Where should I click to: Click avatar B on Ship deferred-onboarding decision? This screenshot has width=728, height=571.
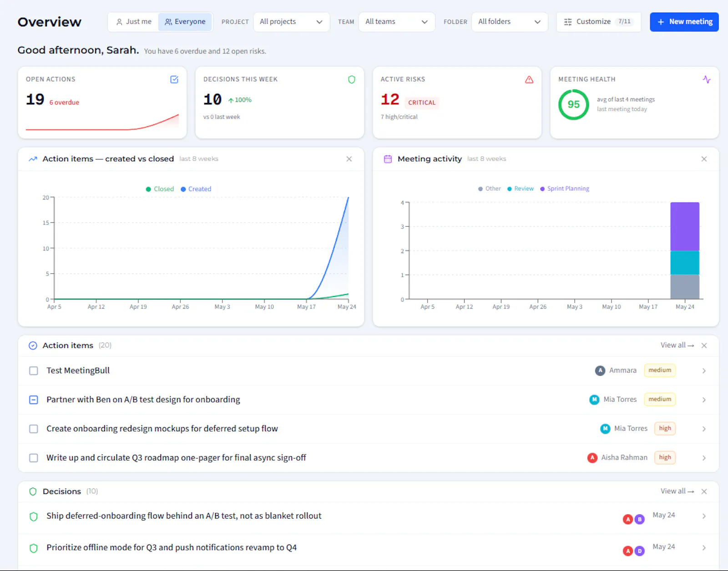[639, 519]
